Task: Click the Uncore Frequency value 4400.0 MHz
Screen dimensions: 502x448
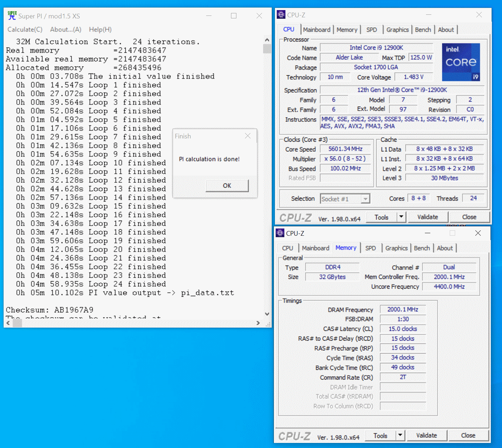Action: [x=449, y=287]
